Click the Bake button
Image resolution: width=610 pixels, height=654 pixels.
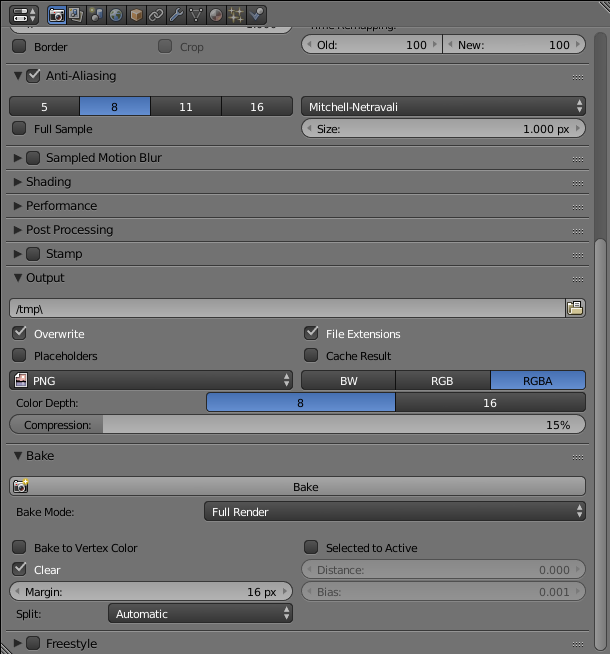tap(297, 486)
